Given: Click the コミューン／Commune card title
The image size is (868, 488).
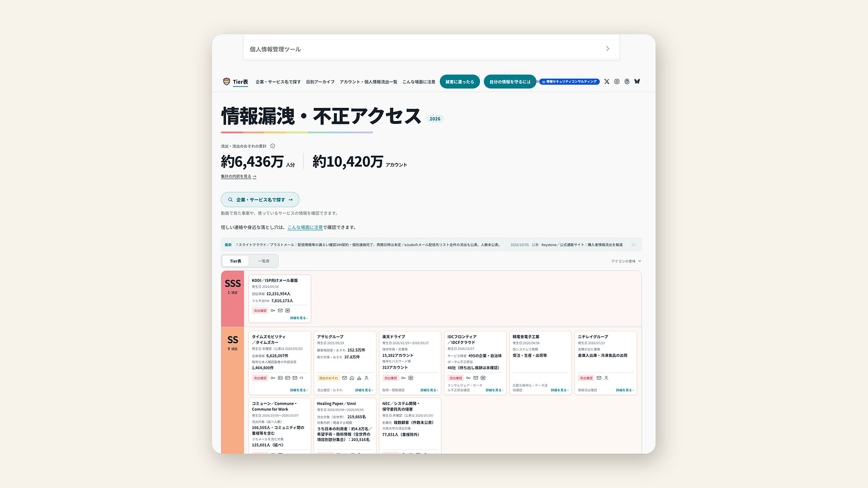Looking at the screenshot, I should click(274, 406).
